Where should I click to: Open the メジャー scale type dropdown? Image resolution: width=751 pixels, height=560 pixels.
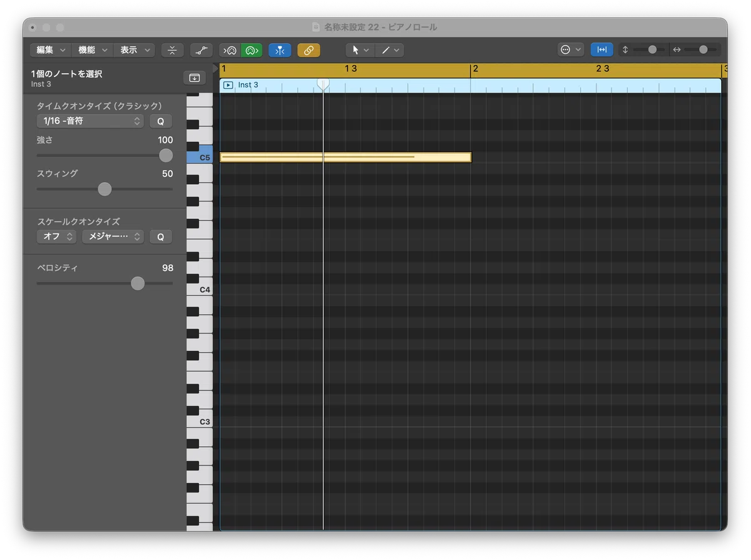click(113, 237)
